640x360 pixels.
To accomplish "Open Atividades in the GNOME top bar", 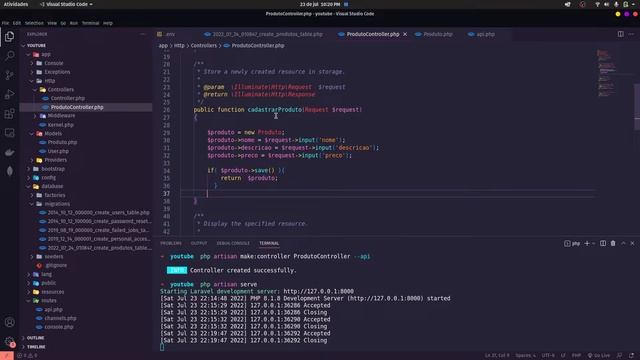I will (16, 4).
